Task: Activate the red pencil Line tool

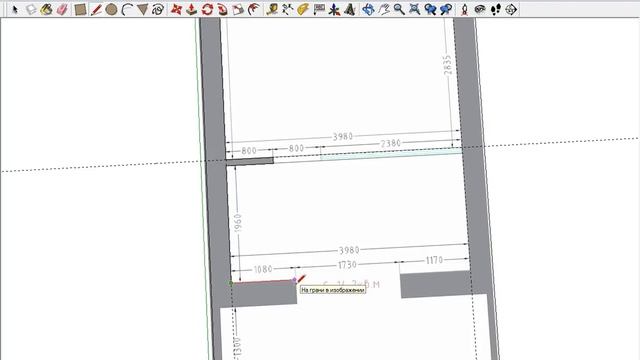Action: (x=96, y=9)
